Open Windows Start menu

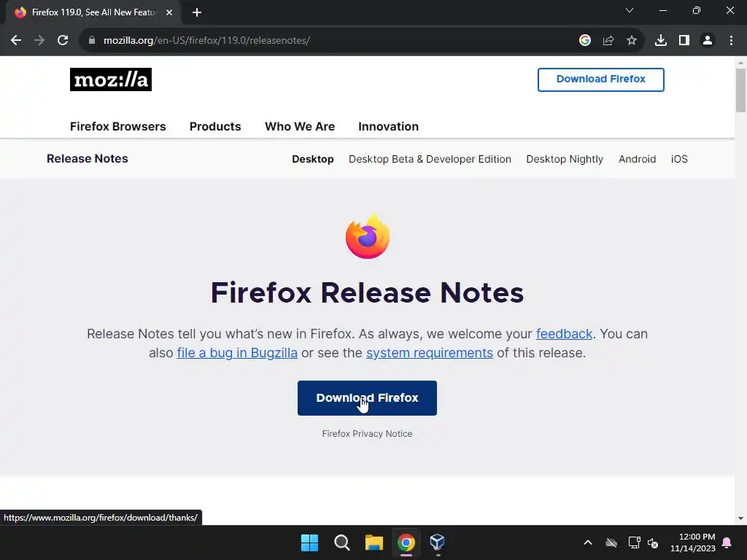tap(309, 542)
